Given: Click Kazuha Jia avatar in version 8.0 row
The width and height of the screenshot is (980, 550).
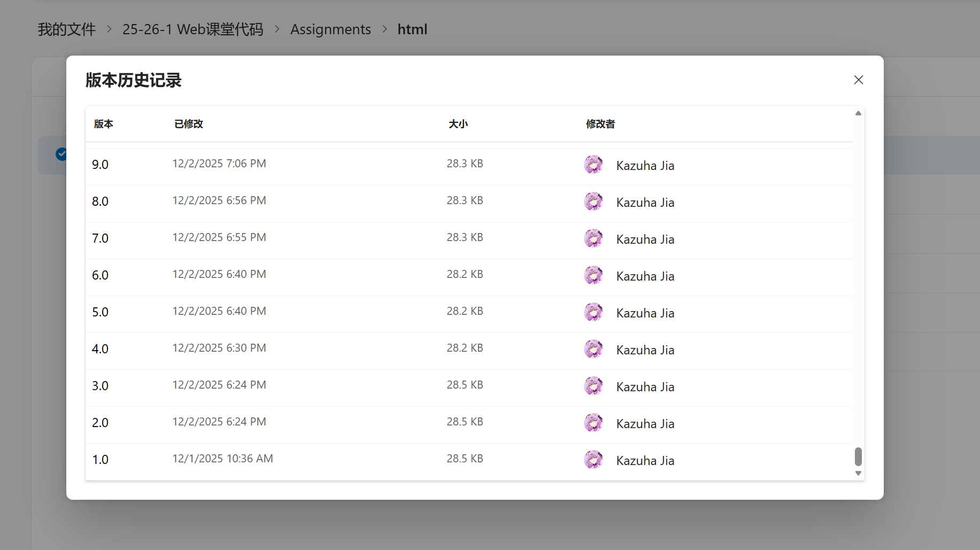Looking at the screenshot, I should (x=593, y=202).
